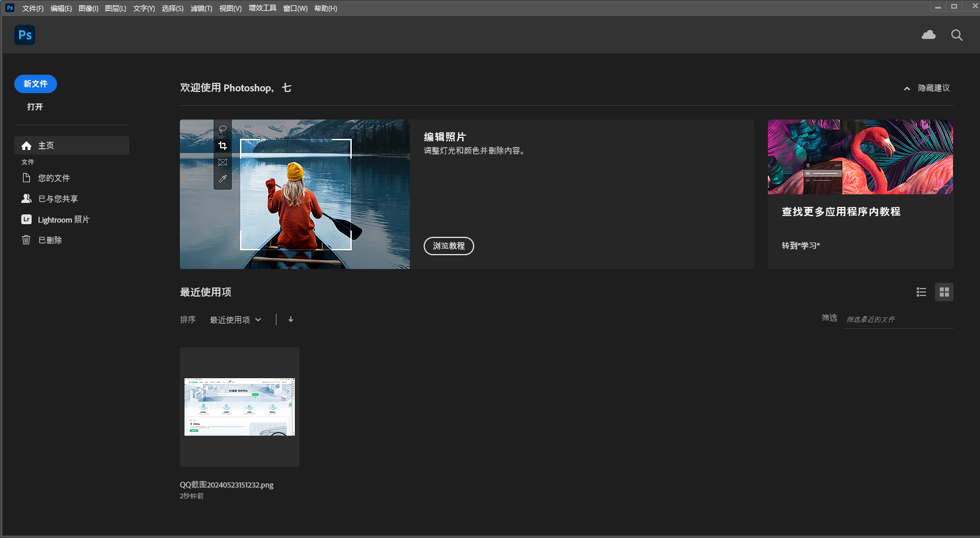Open 您的文件 in sidebar
This screenshot has height=538, width=980.
(x=53, y=178)
